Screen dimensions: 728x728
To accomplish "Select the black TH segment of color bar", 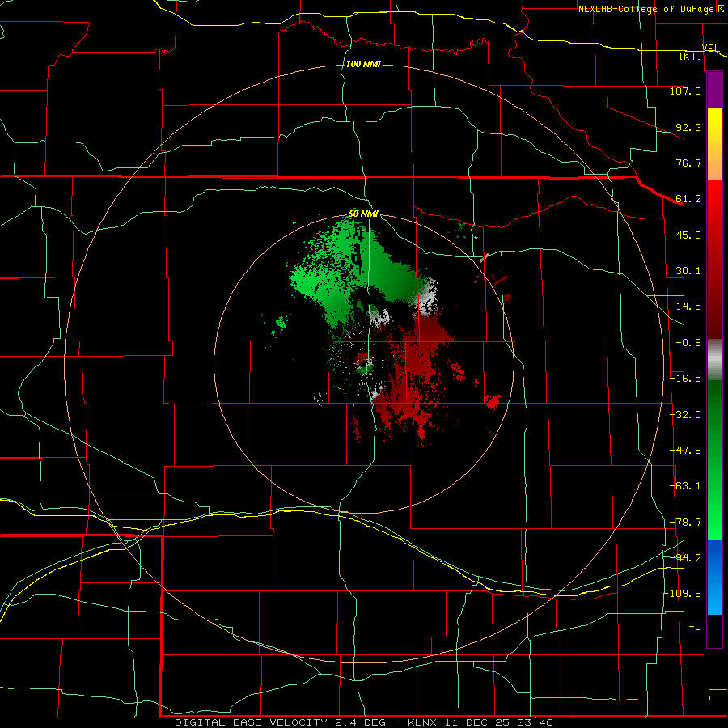I will (x=714, y=630).
